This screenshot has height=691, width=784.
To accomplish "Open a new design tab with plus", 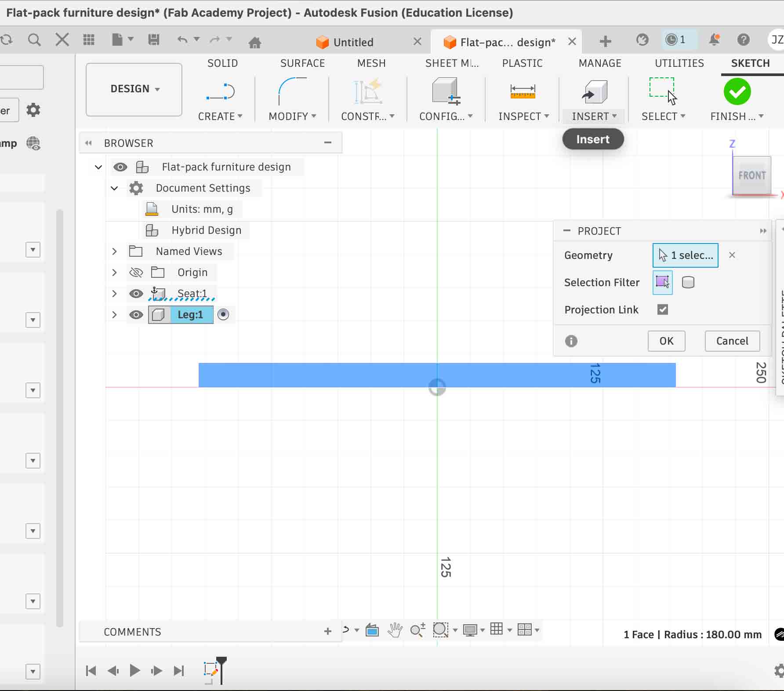I will point(606,41).
